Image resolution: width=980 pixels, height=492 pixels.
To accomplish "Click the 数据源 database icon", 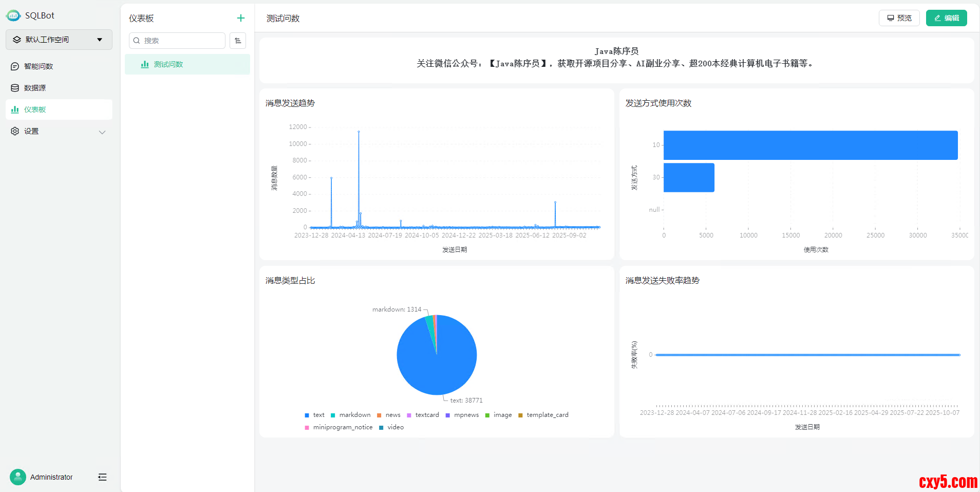I will click(15, 88).
